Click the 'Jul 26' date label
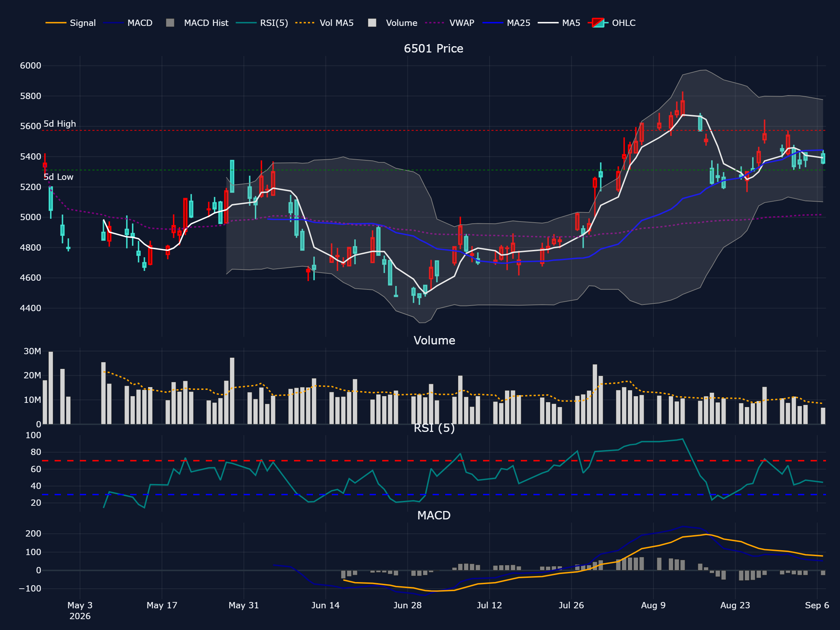 [x=571, y=605]
